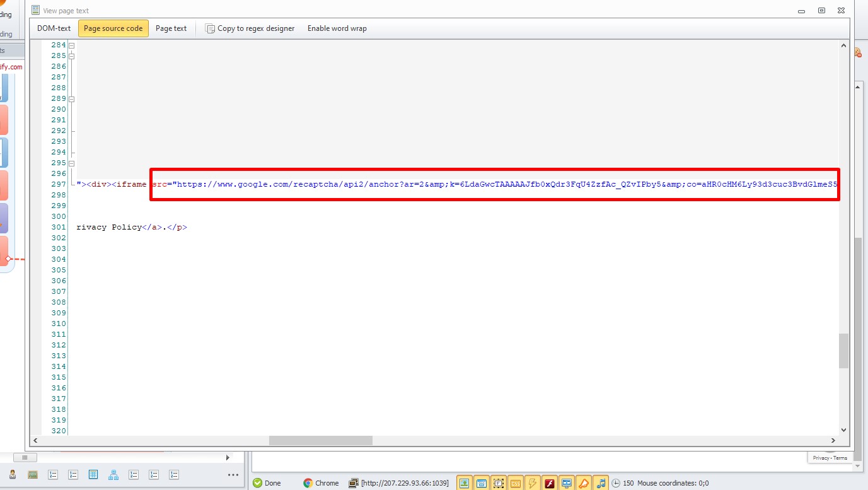Click the table grid icon in bottom panel
This screenshot has width=868, height=490.
pos(93,474)
